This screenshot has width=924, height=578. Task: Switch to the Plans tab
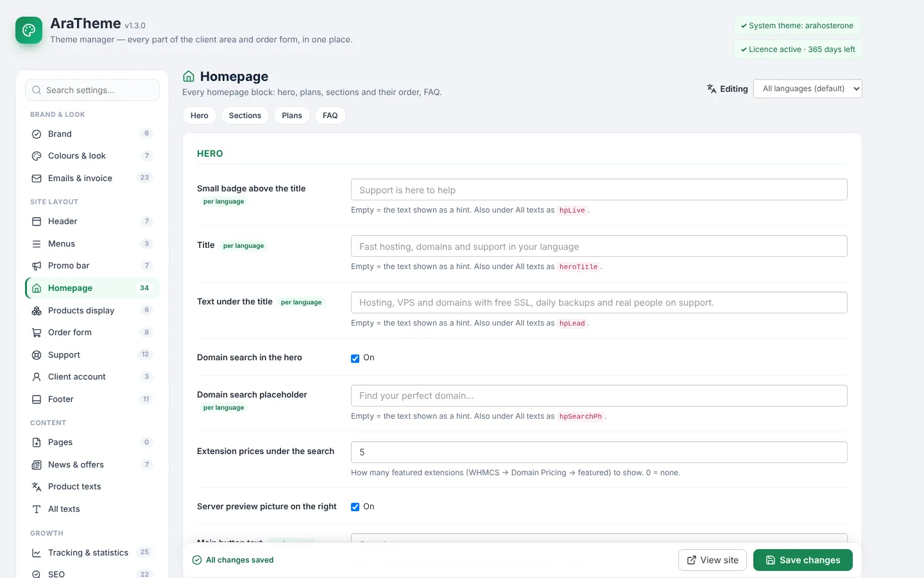point(292,116)
